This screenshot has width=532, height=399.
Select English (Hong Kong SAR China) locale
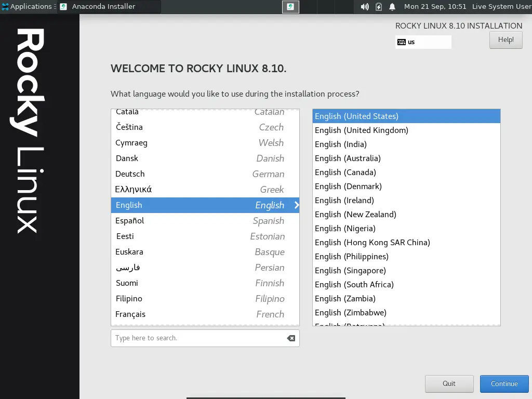click(406, 243)
